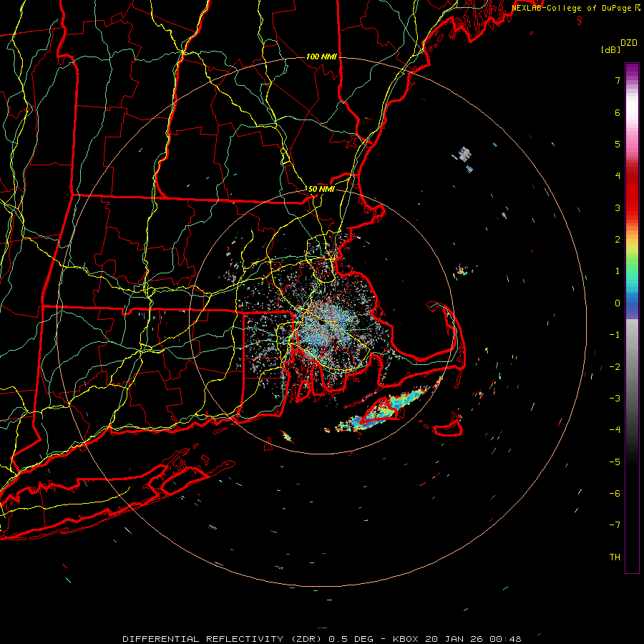The image size is (644, 644).
Task: Select the 1 value on the dB scale
Action: pos(618,271)
